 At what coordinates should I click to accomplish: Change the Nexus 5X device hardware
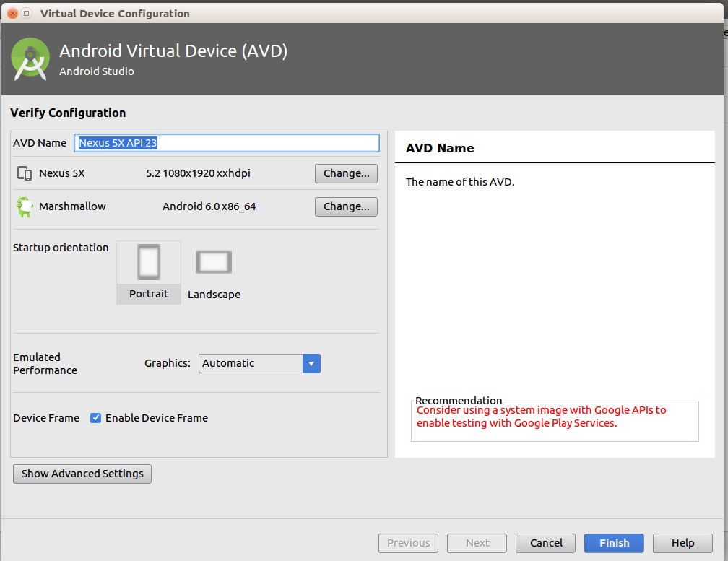[x=345, y=173]
